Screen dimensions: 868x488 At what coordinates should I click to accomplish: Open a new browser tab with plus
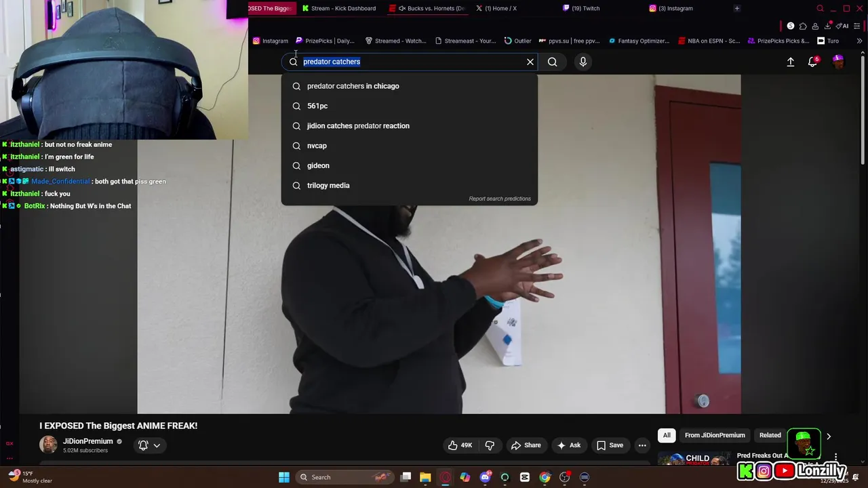coord(737,8)
